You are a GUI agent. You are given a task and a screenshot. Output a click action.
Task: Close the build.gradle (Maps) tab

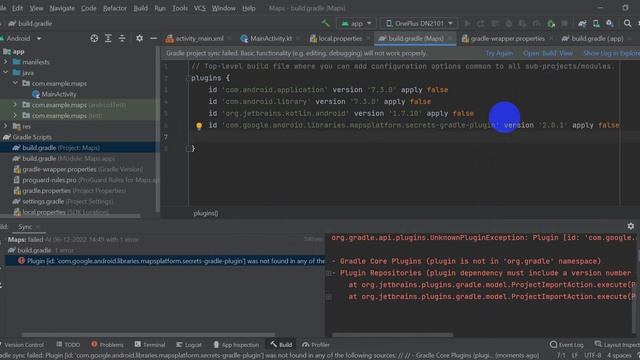(450, 38)
